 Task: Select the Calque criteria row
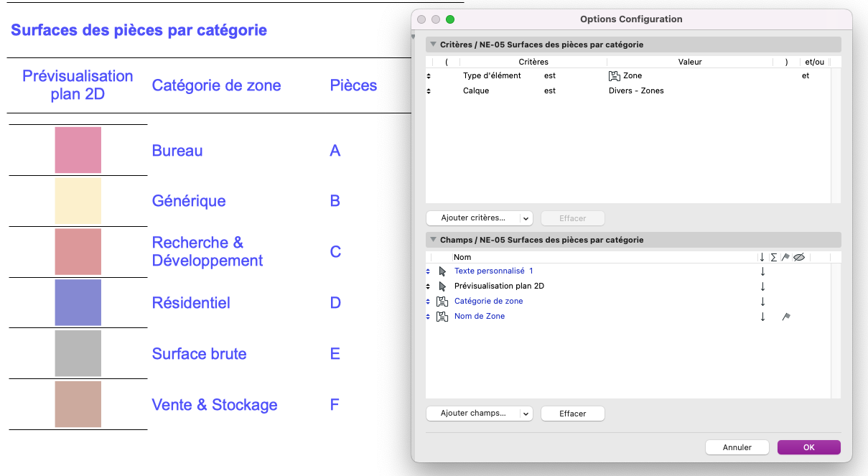(628, 90)
